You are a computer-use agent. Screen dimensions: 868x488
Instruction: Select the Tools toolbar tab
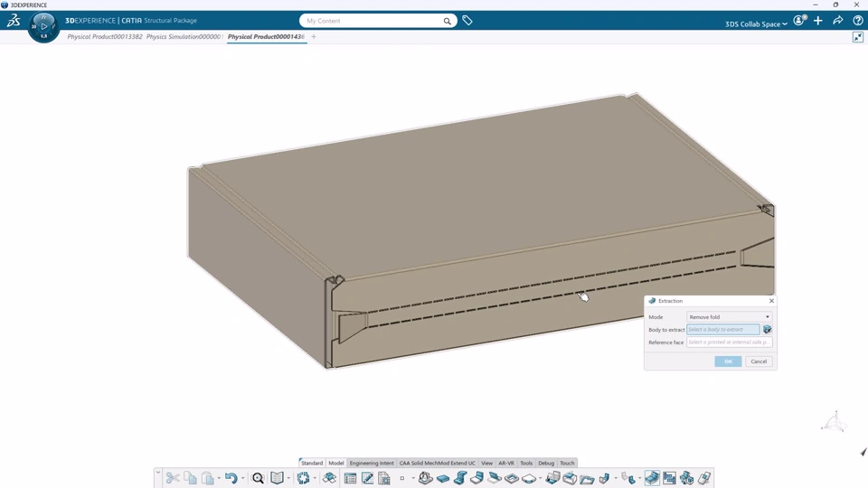[526, 463]
